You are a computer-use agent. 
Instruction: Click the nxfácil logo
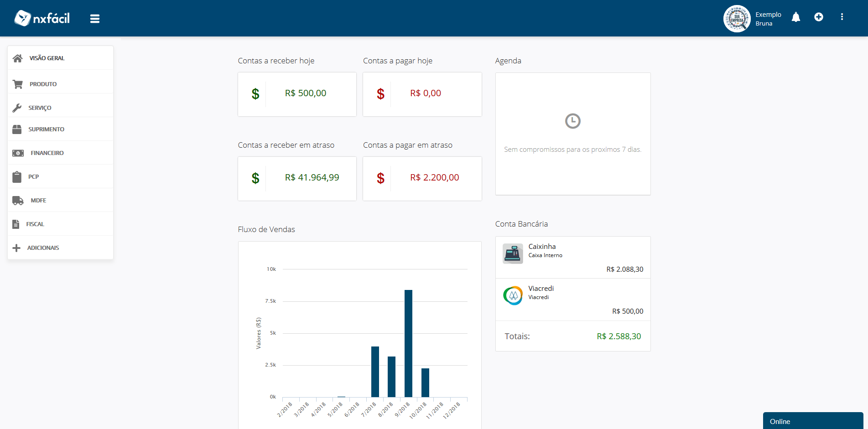pos(42,18)
